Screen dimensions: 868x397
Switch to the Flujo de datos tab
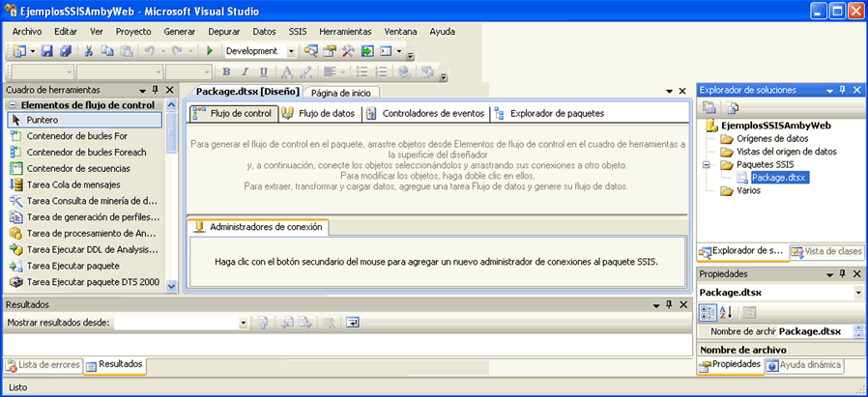319,113
